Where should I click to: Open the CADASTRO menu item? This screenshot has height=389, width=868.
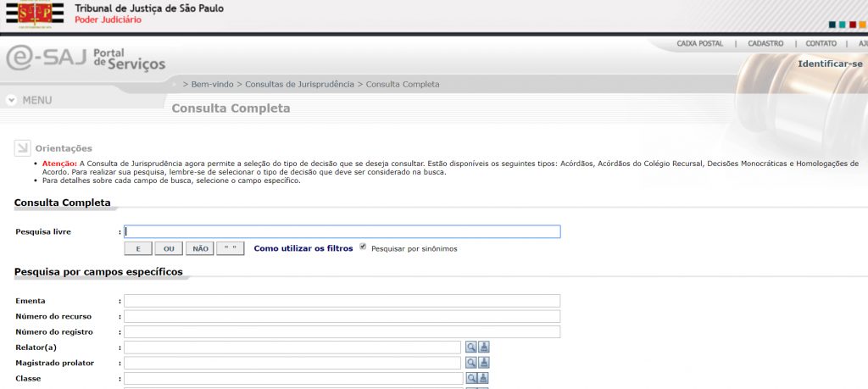tap(765, 43)
